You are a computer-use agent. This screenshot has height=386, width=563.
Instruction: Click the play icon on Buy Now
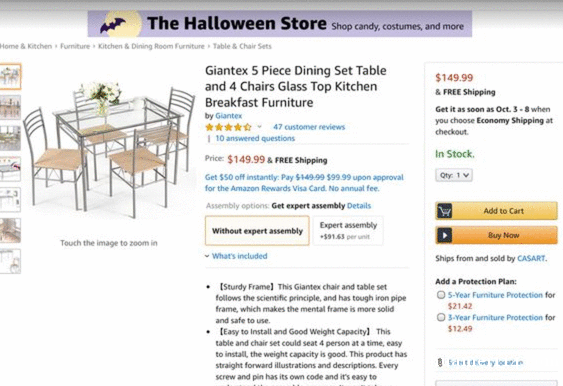click(x=445, y=236)
